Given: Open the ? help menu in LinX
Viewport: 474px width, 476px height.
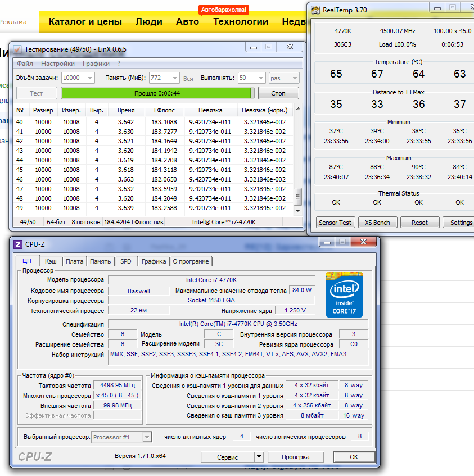Looking at the screenshot, I should [x=119, y=64].
